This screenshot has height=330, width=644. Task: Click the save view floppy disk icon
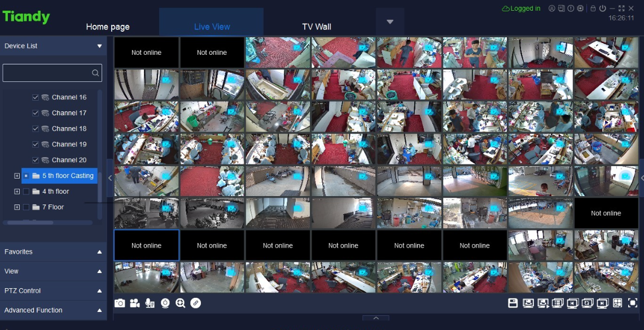(512, 303)
